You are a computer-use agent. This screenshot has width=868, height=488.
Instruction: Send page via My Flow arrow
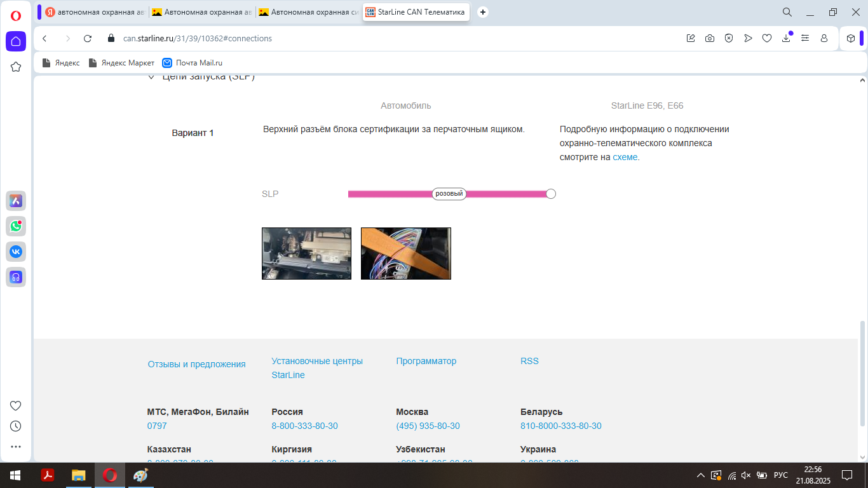(748, 38)
